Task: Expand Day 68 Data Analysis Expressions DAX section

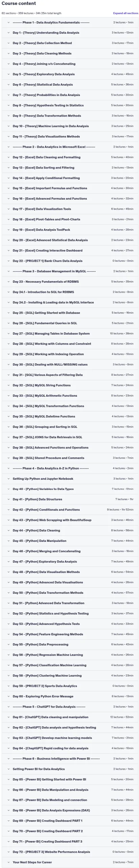Action: pos(70,810)
